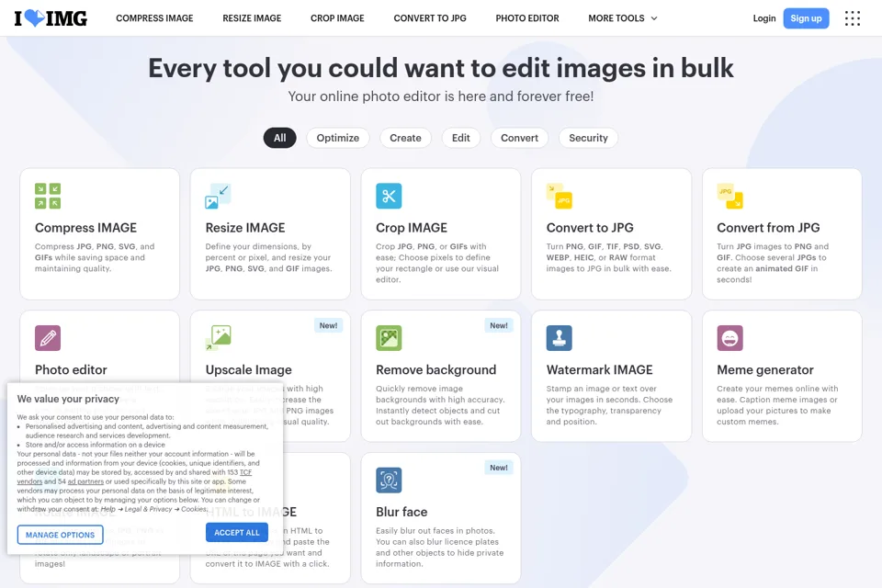Open the Crop IMAGE card title
The image size is (882, 588).
[412, 228]
